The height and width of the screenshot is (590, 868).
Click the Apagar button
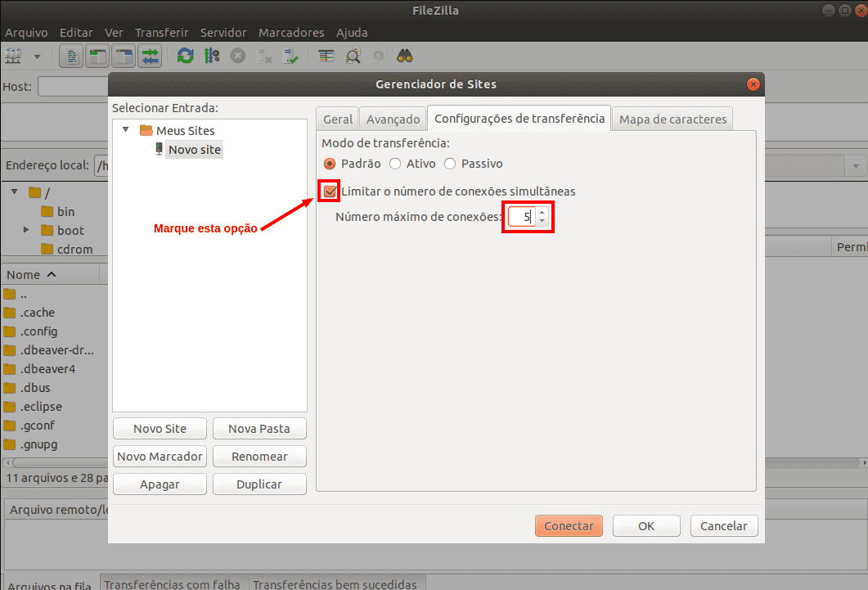click(160, 484)
